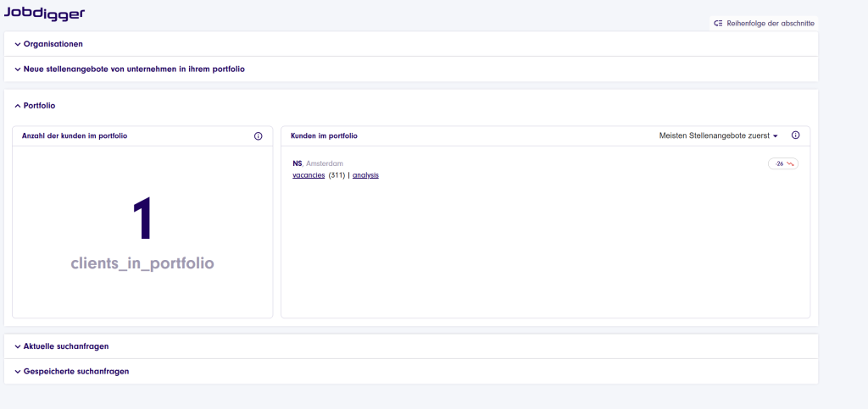
Task: Click the Jobdigger logo
Action: click(44, 14)
